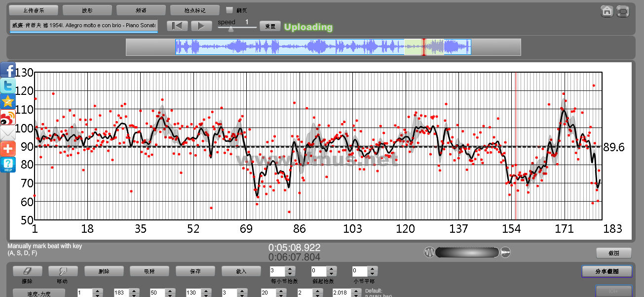Click the red playhead marker in waveform overview
Image resolution: width=644 pixels, height=297 pixels.
[423, 47]
